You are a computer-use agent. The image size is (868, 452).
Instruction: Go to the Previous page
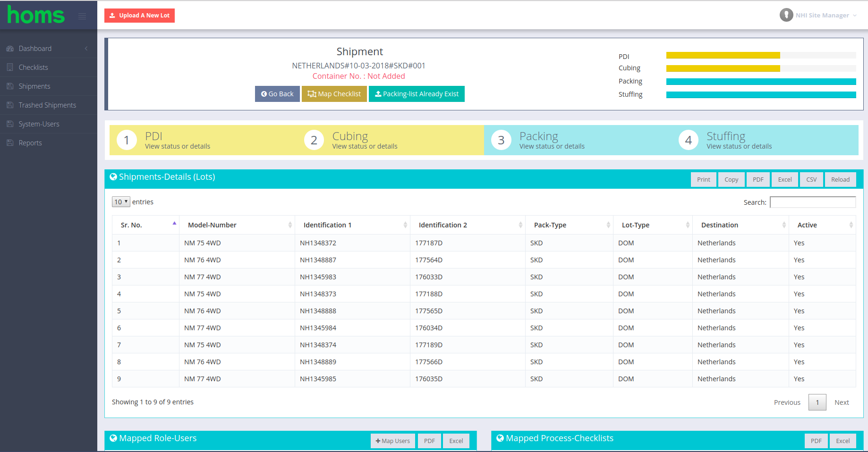(787, 402)
